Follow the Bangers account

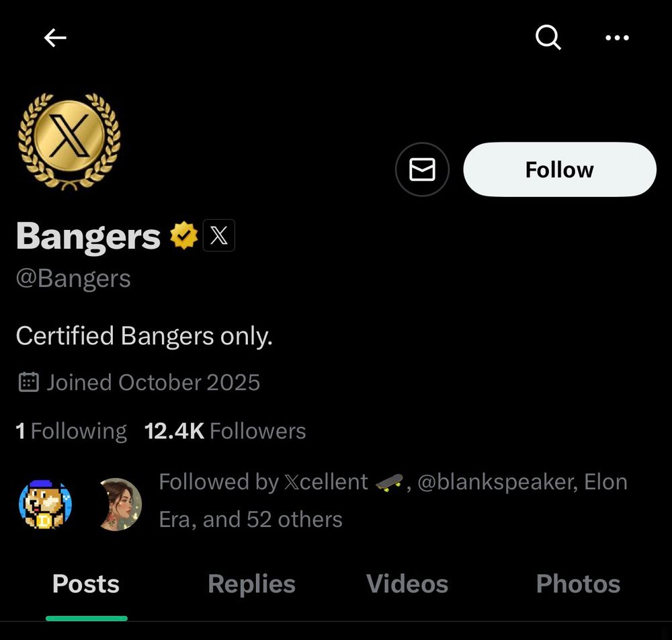coord(560,169)
